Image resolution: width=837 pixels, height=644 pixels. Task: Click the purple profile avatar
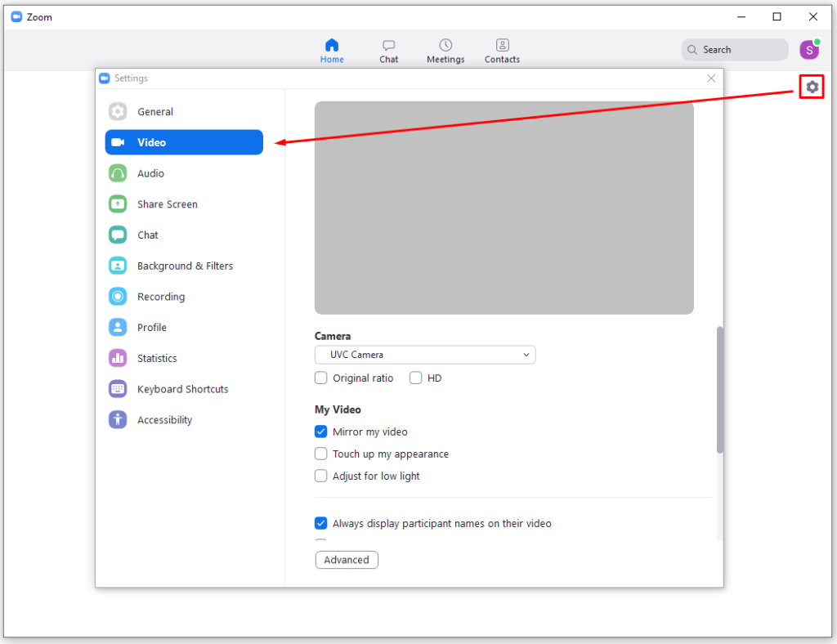point(808,50)
